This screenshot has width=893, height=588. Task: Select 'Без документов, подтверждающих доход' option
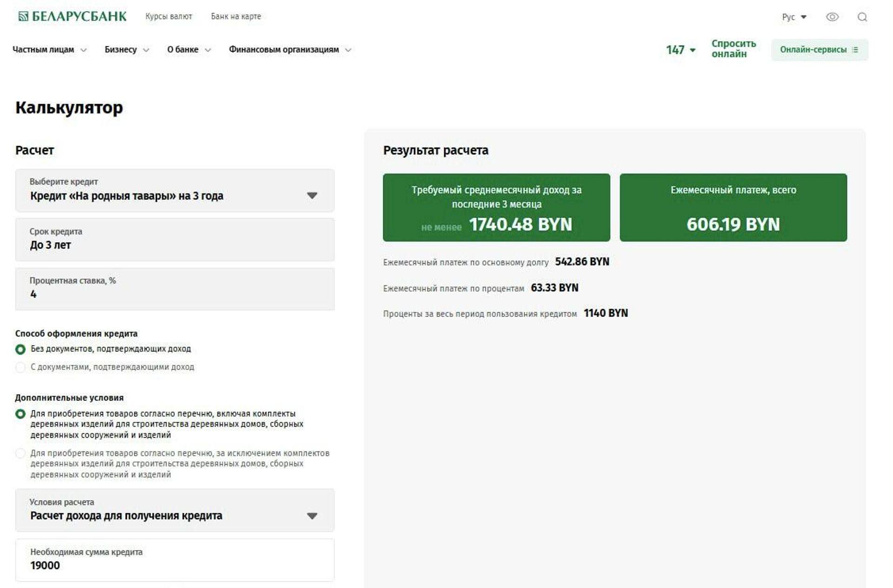click(20, 349)
